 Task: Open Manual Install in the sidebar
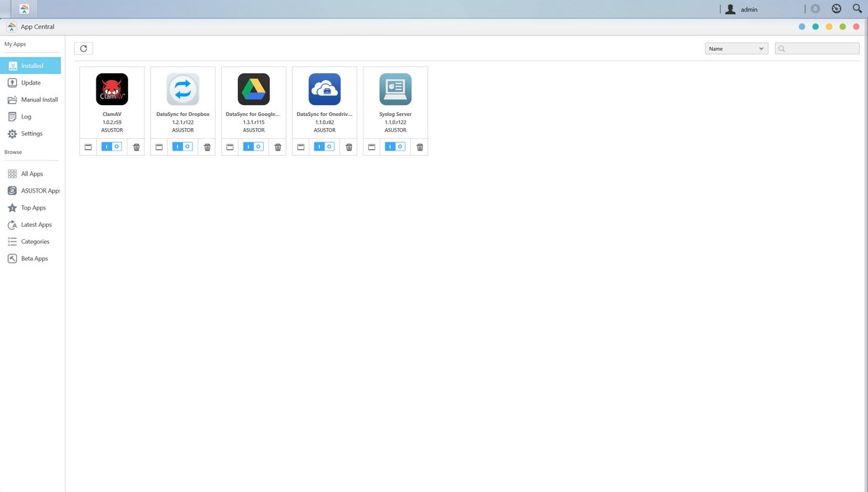point(31,100)
